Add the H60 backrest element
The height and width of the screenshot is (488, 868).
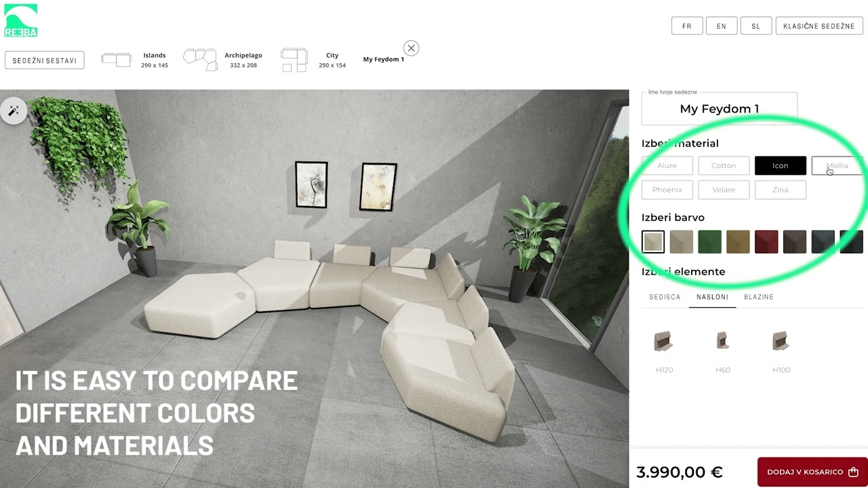click(722, 341)
